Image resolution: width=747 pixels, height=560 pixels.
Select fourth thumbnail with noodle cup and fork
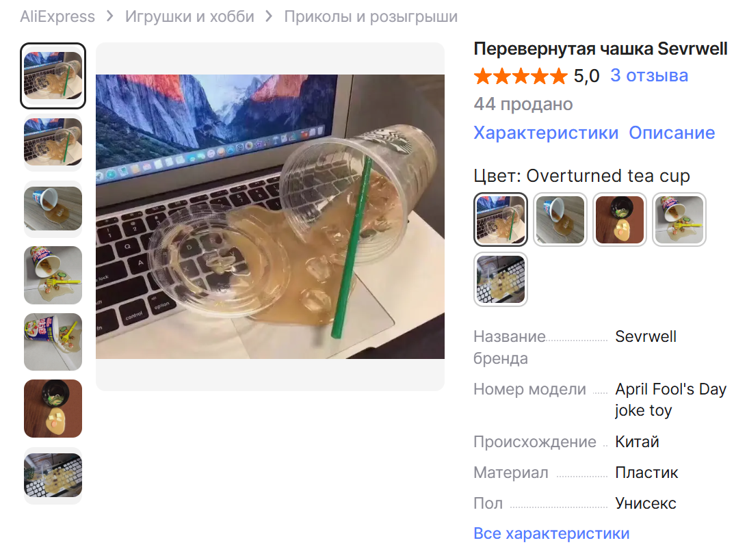[x=53, y=276]
